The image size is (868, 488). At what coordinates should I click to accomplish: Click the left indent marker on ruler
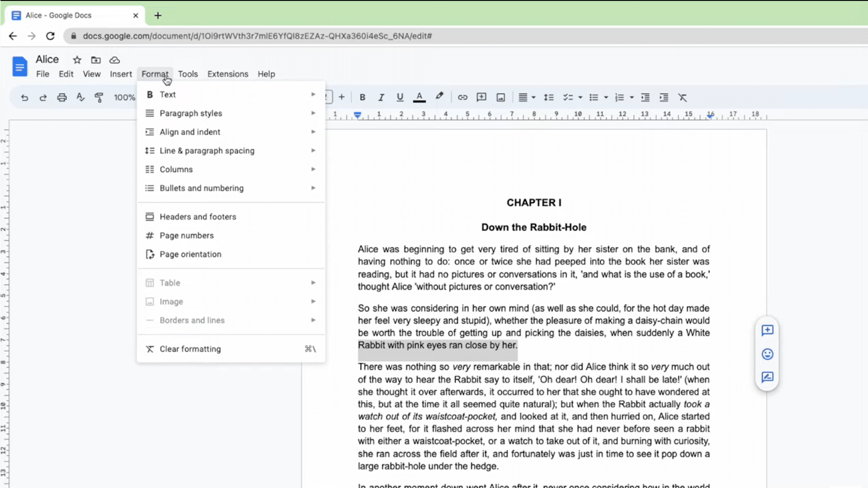pos(358,115)
